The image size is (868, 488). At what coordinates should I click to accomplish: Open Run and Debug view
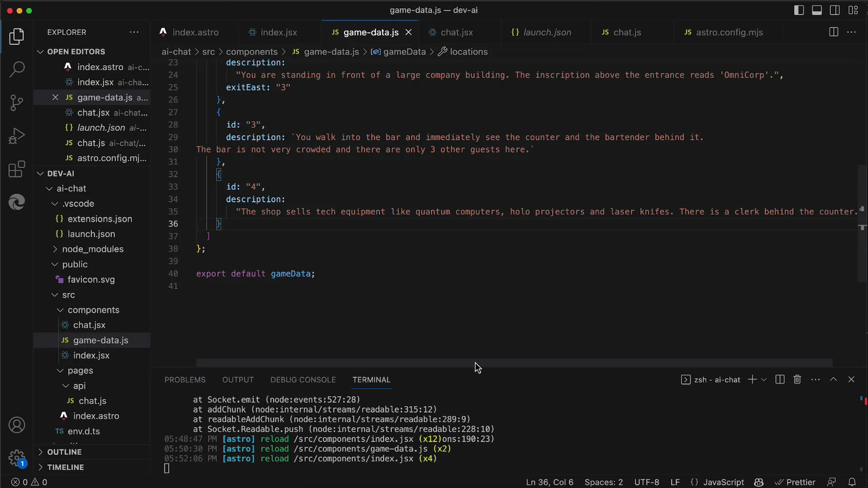click(x=17, y=136)
